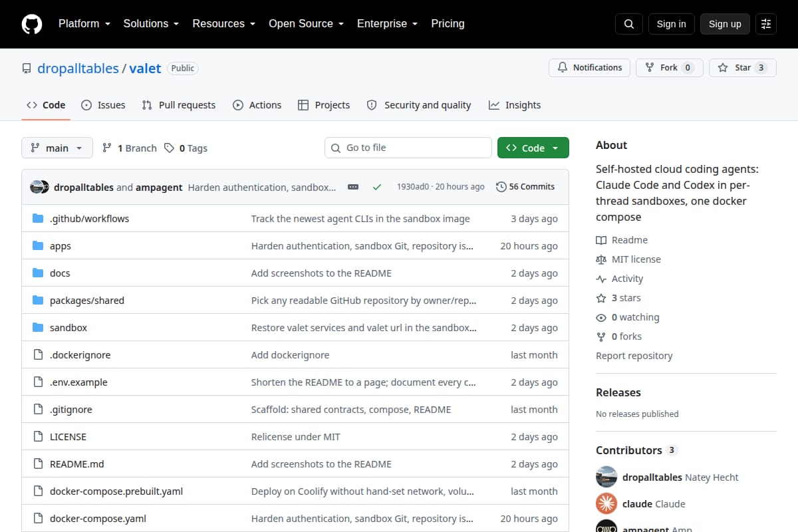Open Security and quality tab
The height and width of the screenshot is (532, 798).
pyautogui.click(x=419, y=105)
